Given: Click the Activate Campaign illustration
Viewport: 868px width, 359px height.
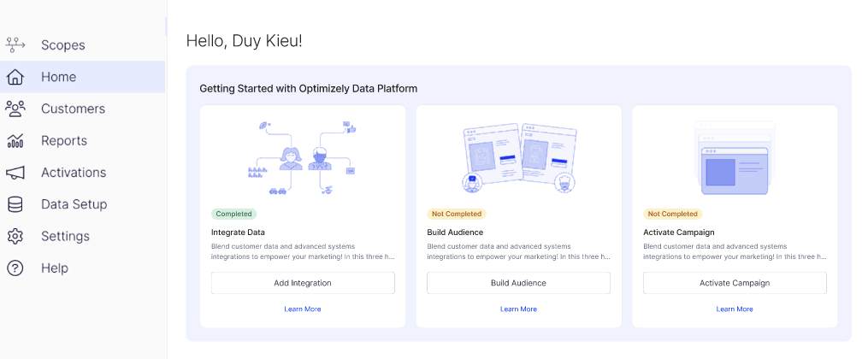Looking at the screenshot, I should point(735,158).
